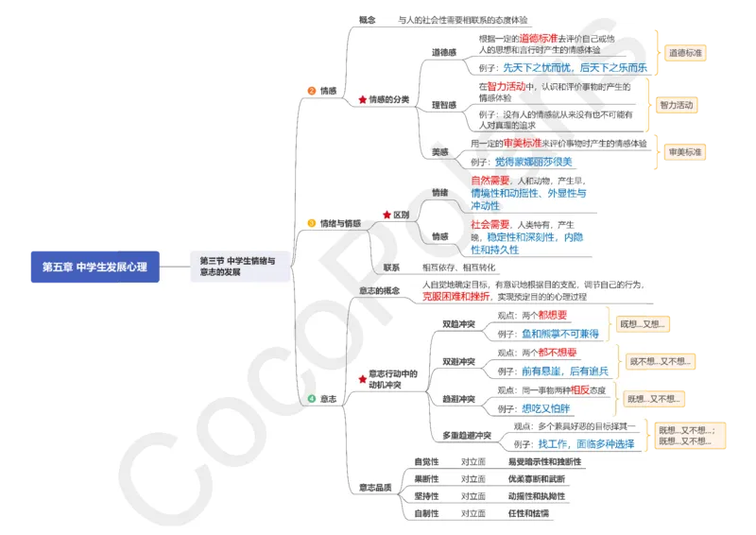Click the text 动摇性和执拗性
The height and width of the screenshot is (535, 756).
coord(536,496)
